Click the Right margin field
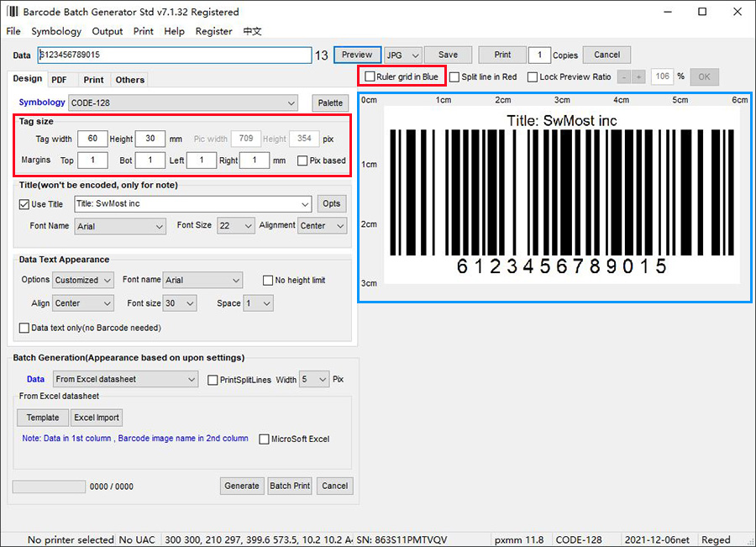756x547 pixels. pos(255,160)
